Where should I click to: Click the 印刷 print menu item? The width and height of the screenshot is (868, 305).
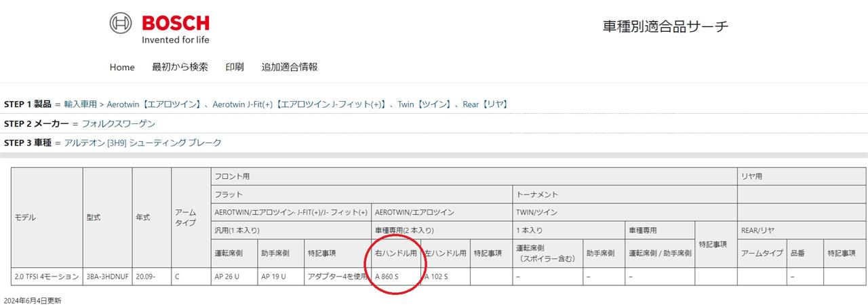[x=235, y=67]
